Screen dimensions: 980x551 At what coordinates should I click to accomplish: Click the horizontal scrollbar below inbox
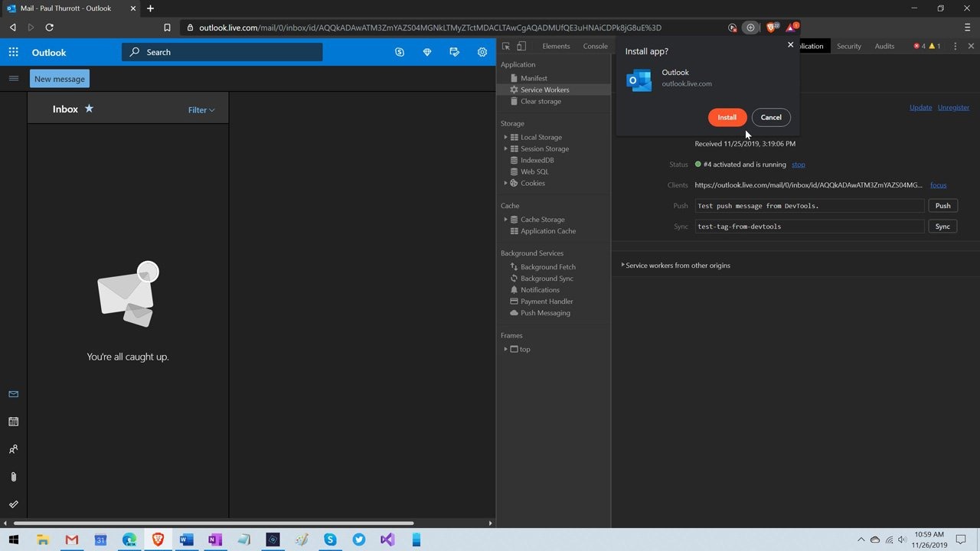(214, 523)
